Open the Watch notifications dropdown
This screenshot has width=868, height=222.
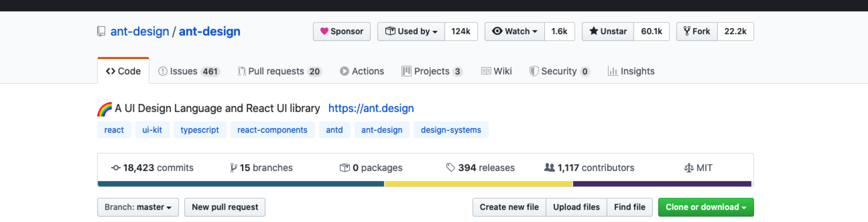[x=514, y=32]
